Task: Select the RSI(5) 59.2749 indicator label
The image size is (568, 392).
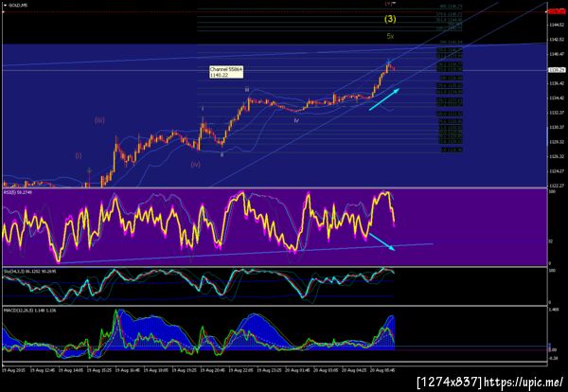Action: tap(18, 192)
